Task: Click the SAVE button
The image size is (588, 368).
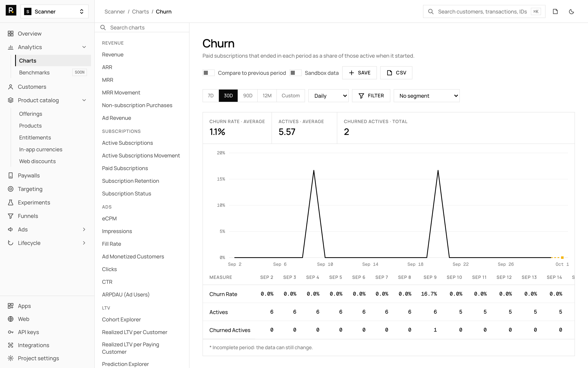Action: point(359,73)
